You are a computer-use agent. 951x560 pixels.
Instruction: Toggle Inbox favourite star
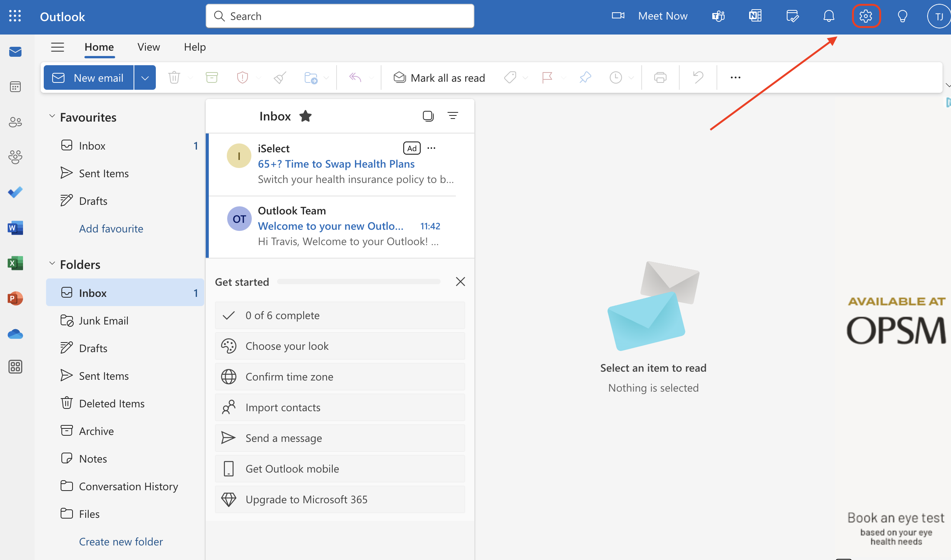point(305,116)
